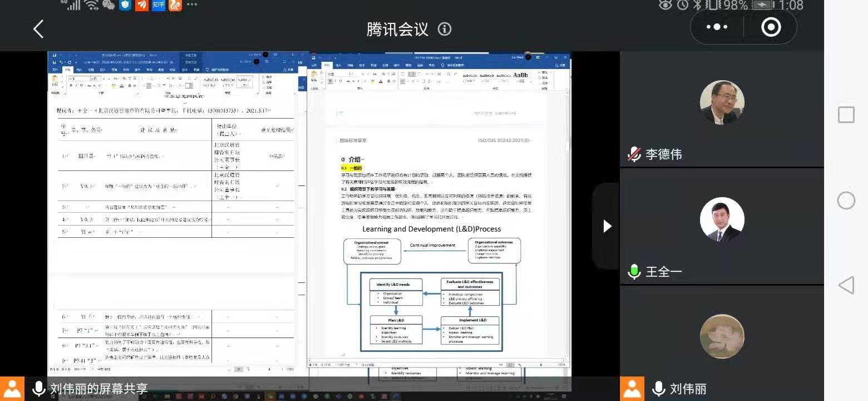Click Save icon in right Word window title bar
Screen dimensions: 868x401
[x=313, y=58]
